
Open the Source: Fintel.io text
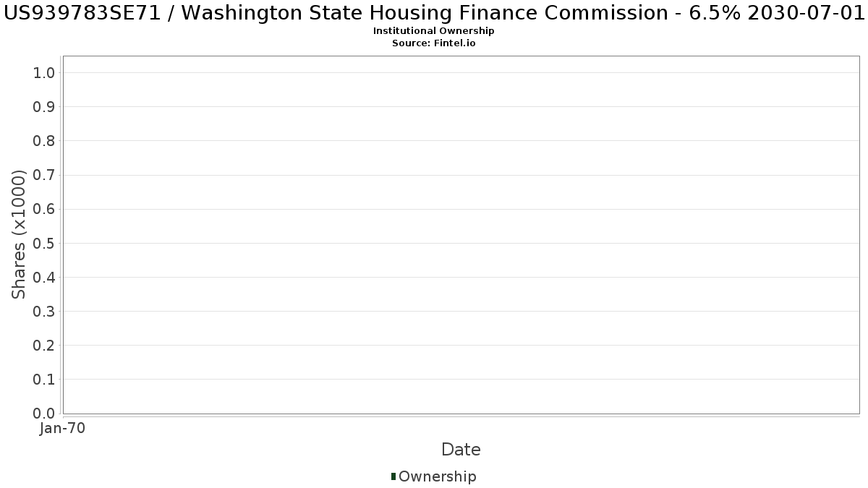tap(434, 43)
